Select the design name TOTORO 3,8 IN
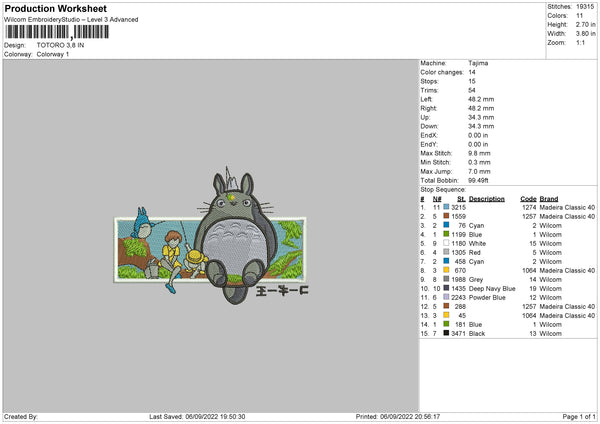 (x=60, y=45)
